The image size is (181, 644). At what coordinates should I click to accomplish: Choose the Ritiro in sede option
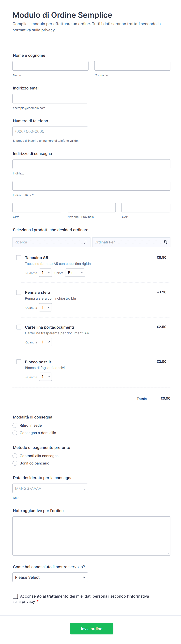point(15,425)
